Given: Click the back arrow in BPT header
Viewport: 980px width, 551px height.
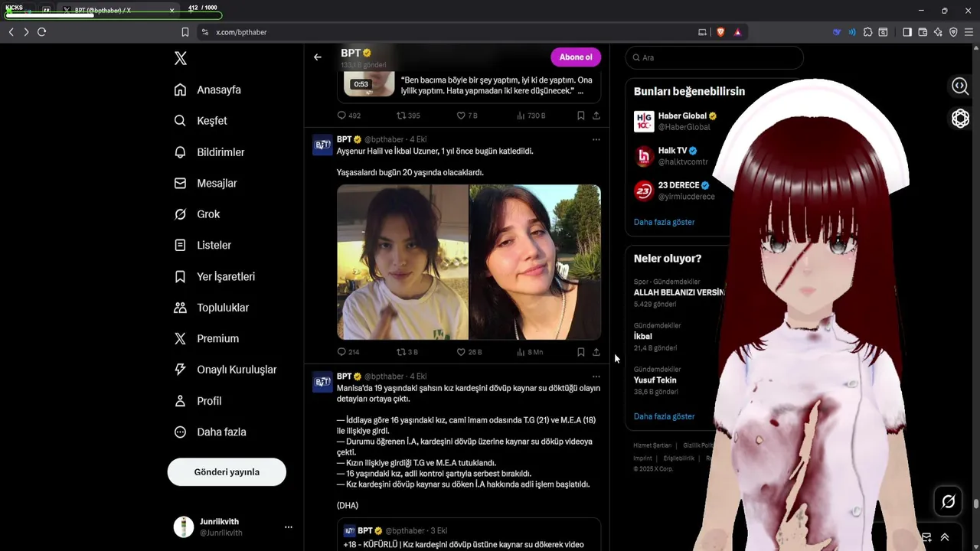Looking at the screenshot, I should click(317, 57).
